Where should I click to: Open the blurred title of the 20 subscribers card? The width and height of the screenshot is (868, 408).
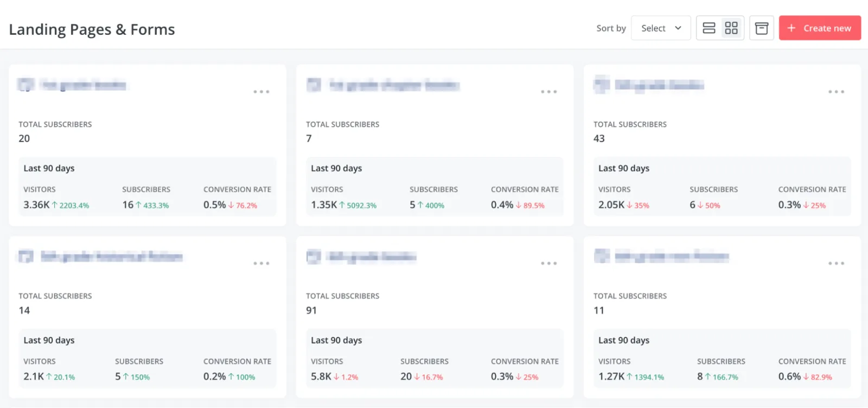84,85
